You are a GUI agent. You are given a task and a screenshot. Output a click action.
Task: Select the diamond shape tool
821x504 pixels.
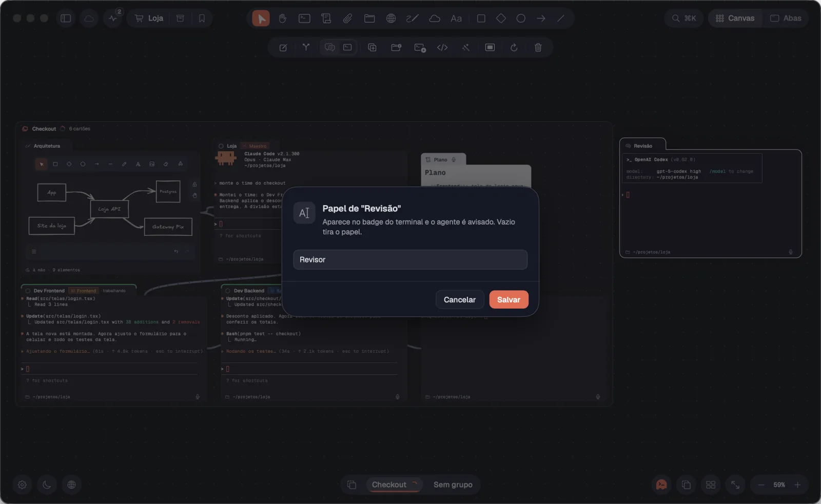(501, 18)
